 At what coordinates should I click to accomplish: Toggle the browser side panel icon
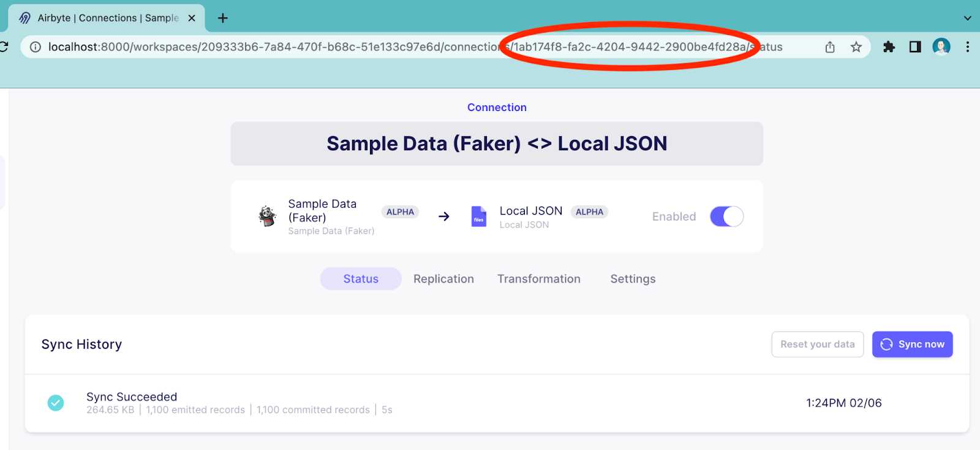coord(915,47)
